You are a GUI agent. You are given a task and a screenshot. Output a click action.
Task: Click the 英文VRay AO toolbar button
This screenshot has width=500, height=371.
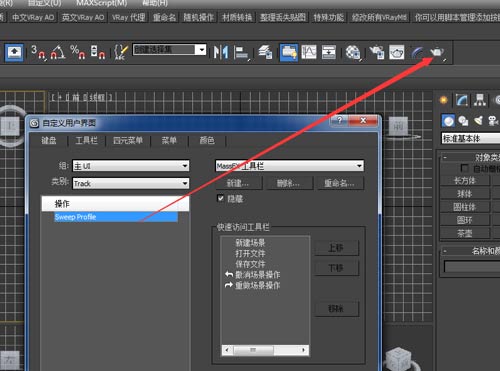pos(83,17)
